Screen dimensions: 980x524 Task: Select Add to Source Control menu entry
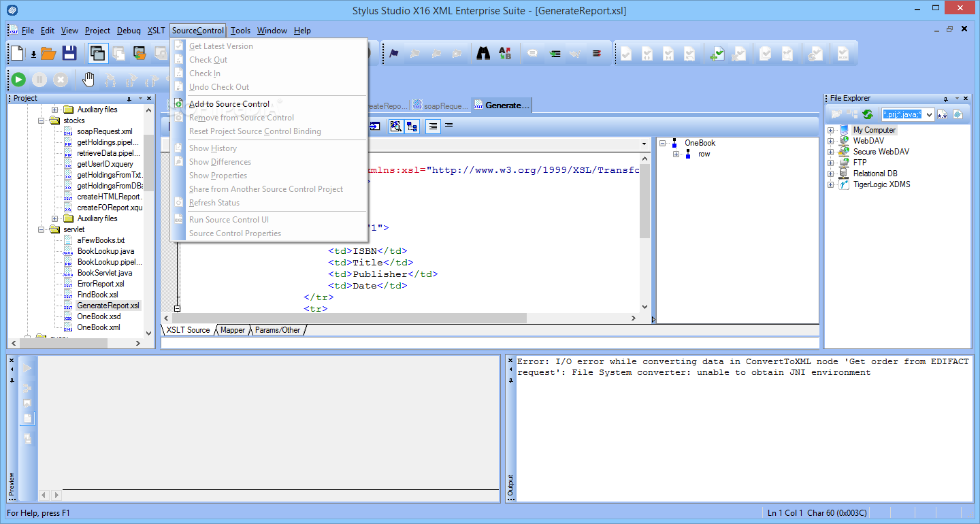click(x=229, y=104)
